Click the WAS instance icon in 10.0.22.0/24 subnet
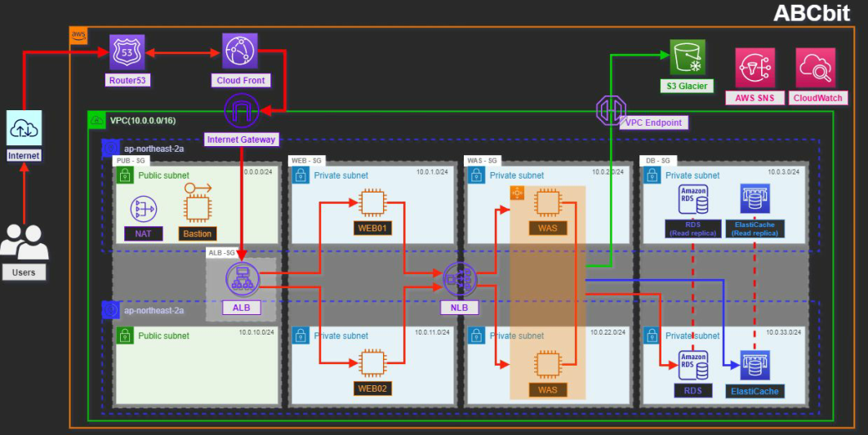Viewport: 868px width, 435px height. tap(548, 366)
